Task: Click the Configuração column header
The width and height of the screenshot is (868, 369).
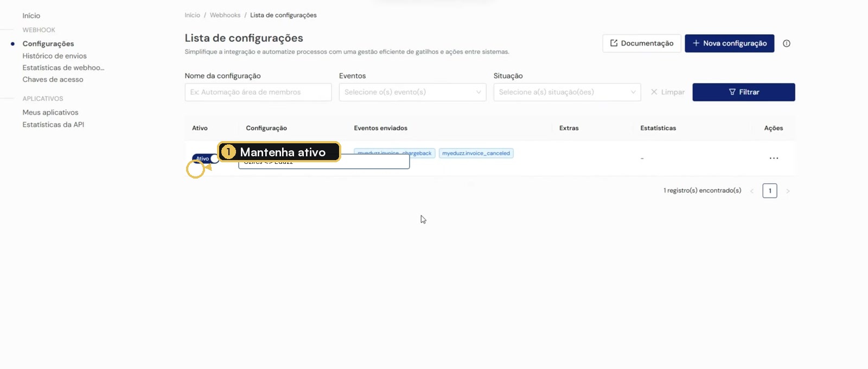Action: [266, 128]
